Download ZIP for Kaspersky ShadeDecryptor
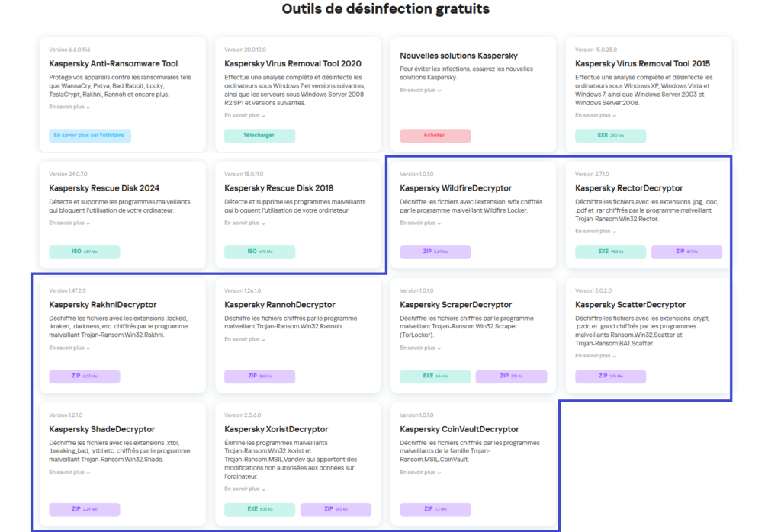Image resolution: width=781 pixels, height=532 pixels. (84, 509)
